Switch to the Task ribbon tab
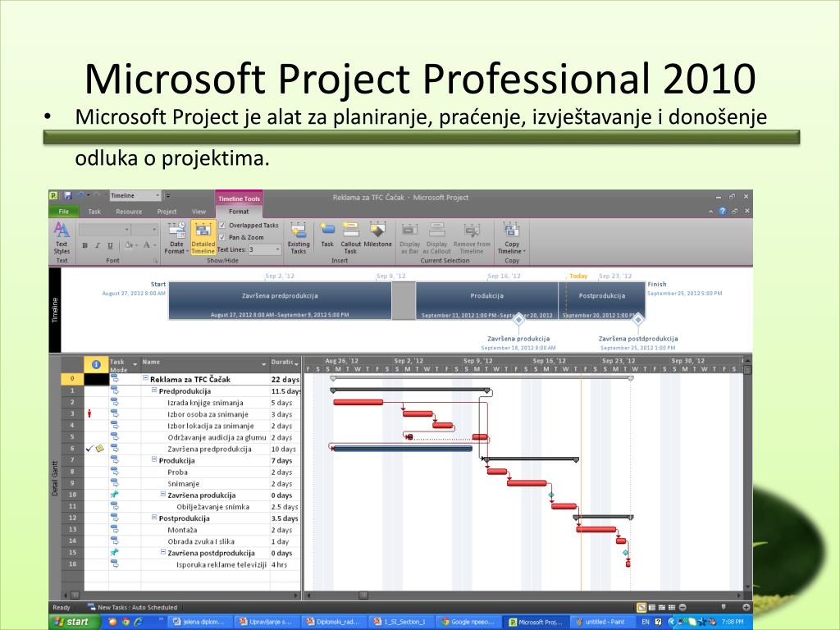Screen dimensions: 840x630 pos(94,212)
